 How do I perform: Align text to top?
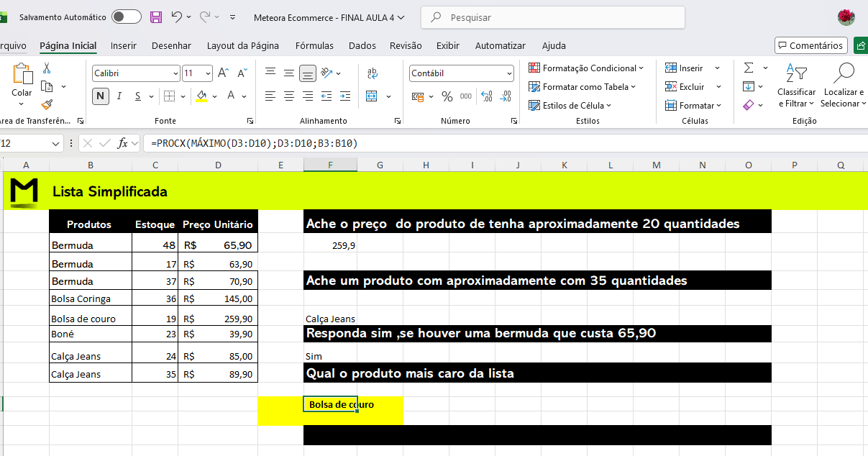(x=270, y=73)
